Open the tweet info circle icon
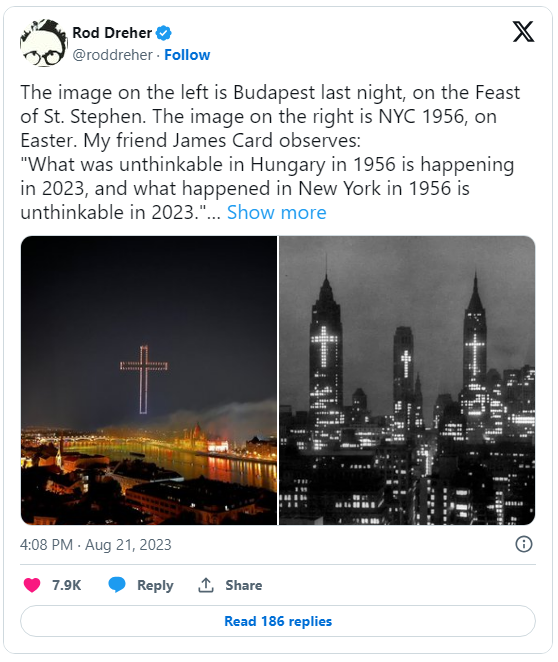Screen dimensions: 558x662 click(524, 544)
